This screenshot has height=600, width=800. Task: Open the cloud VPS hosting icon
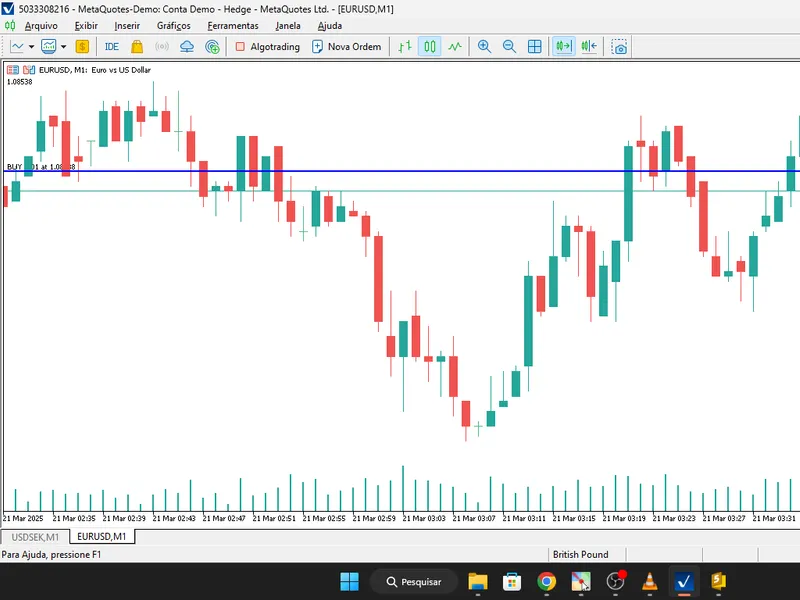pyautogui.click(x=187, y=47)
